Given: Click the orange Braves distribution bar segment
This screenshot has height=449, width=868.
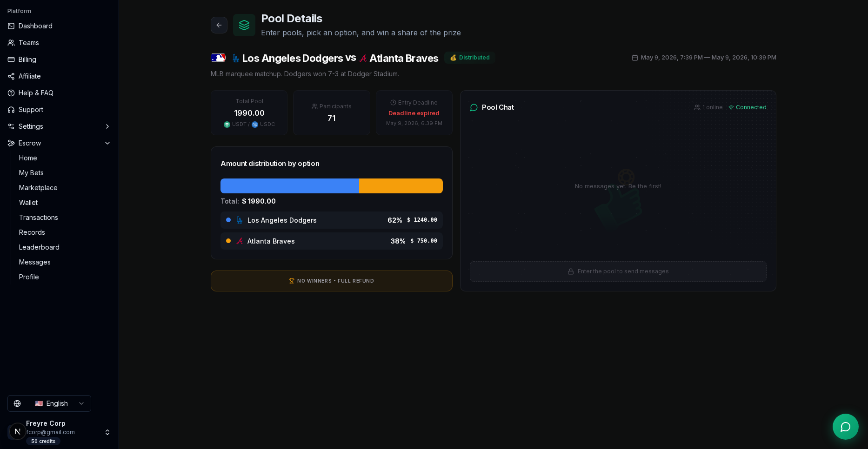Looking at the screenshot, I should click(x=401, y=186).
